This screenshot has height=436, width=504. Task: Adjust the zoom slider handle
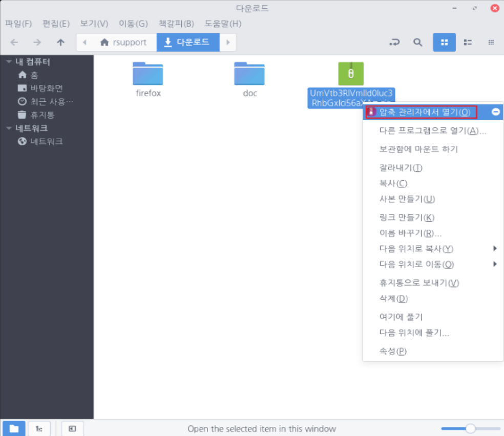[x=470, y=428]
